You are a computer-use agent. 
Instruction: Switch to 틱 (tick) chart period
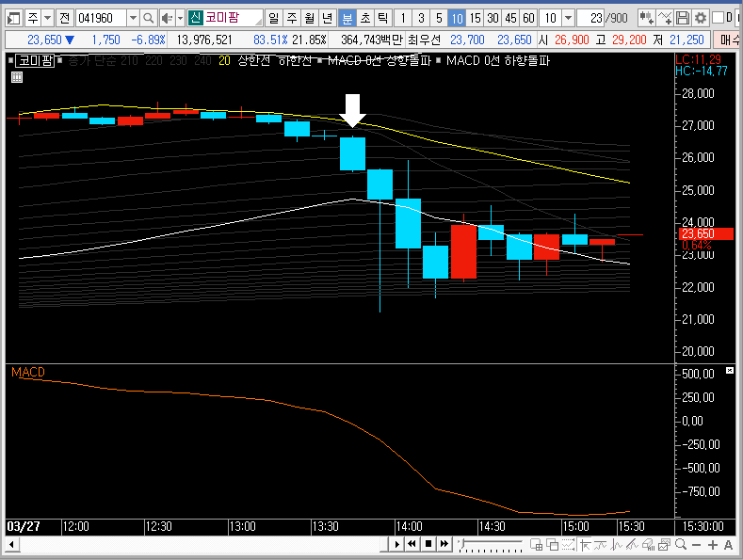pyautogui.click(x=383, y=19)
